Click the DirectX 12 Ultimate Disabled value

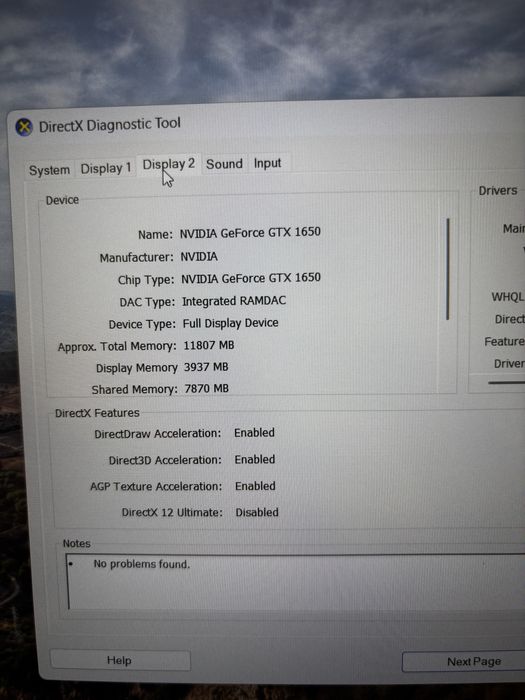coord(257,512)
